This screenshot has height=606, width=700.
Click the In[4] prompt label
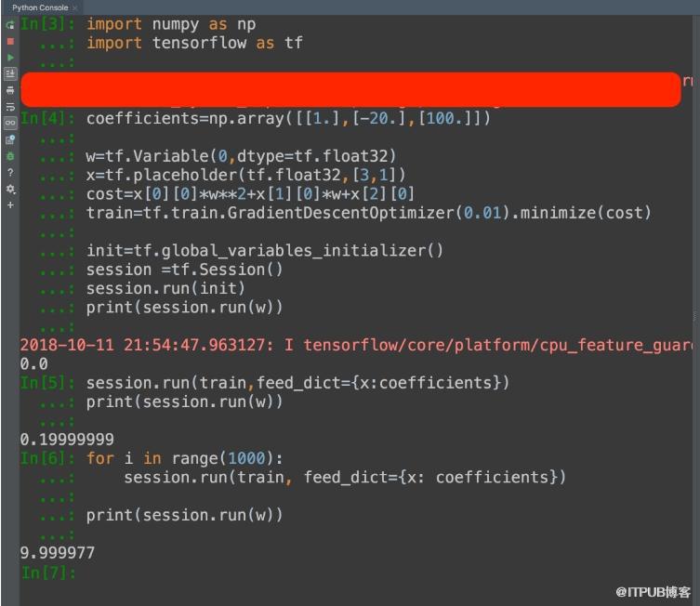coord(48,119)
